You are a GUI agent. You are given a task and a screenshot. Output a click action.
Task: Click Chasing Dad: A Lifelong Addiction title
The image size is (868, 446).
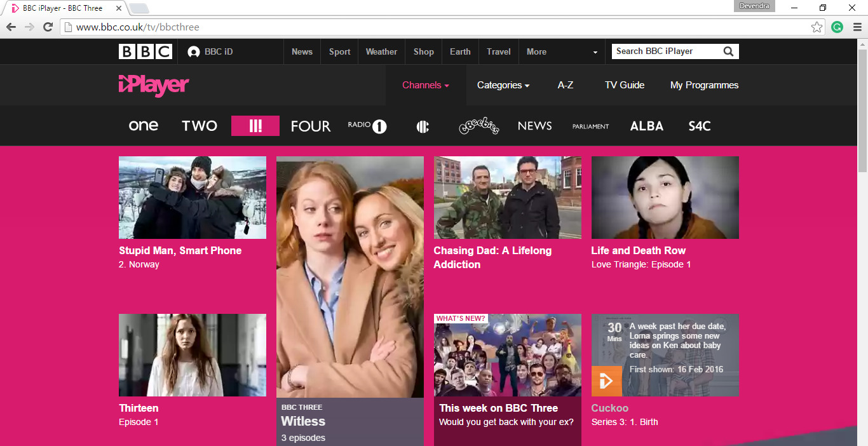[492, 257]
